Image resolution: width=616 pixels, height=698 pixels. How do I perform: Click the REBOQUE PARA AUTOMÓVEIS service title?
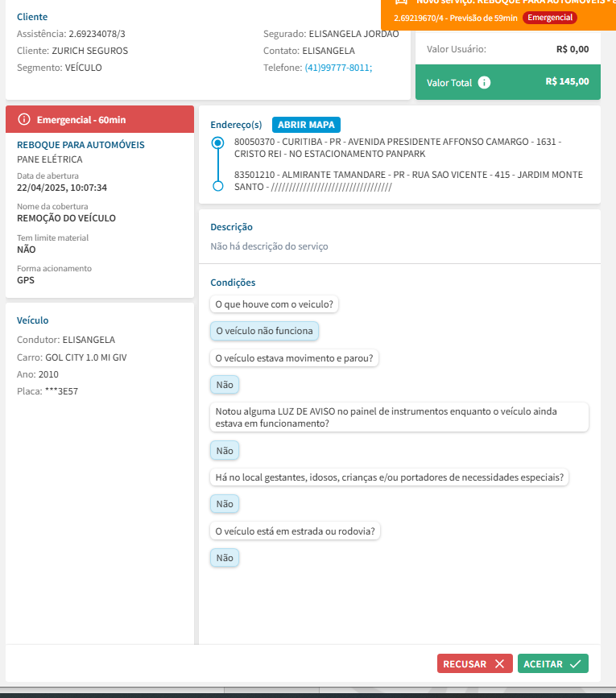[x=81, y=145]
